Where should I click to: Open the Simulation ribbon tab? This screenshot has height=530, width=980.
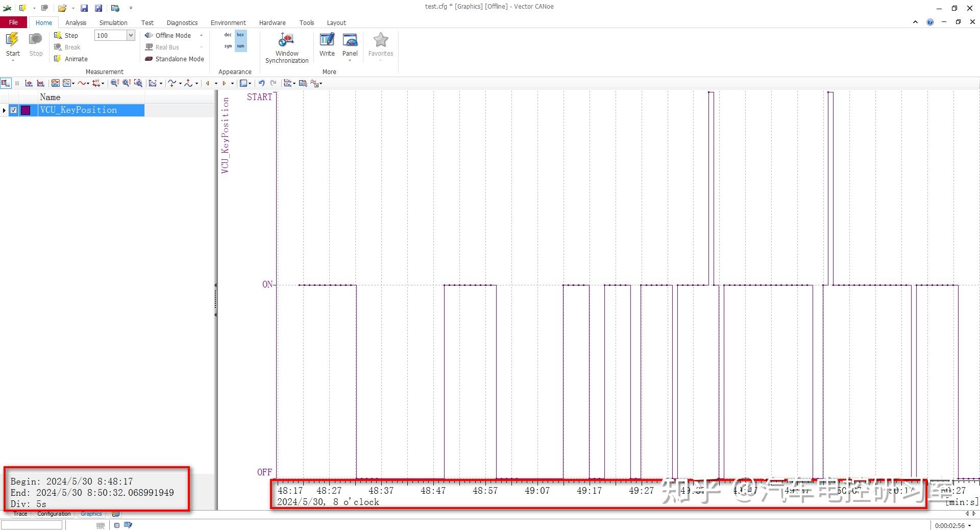point(113,22)
